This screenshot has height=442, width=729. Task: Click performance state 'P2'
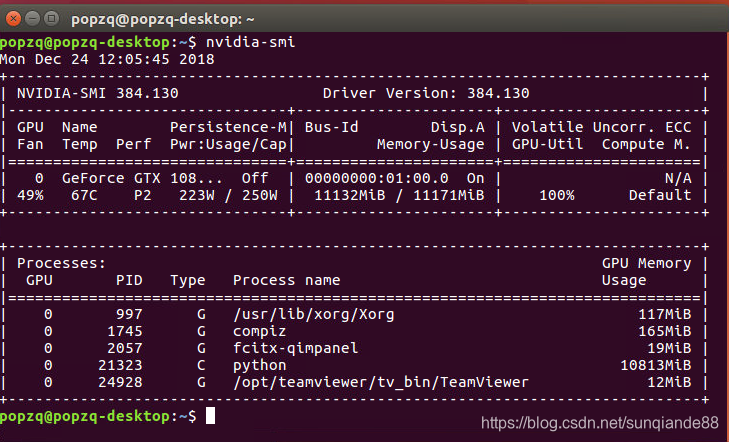(x=142, y=195)
